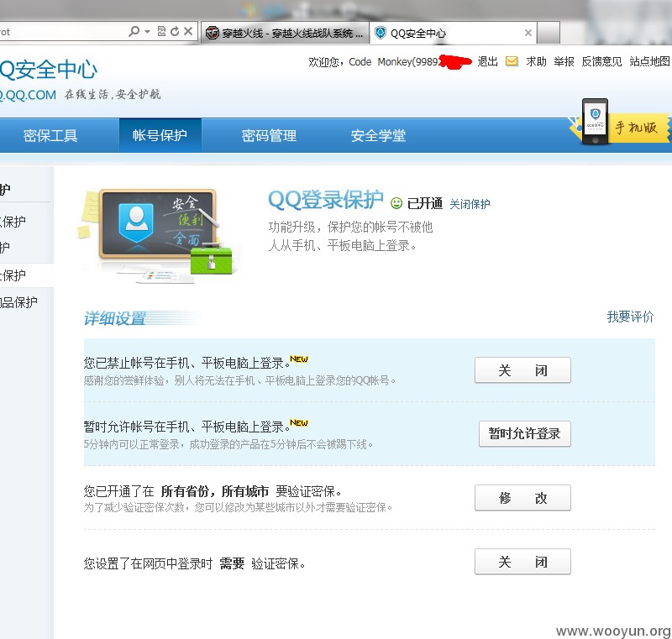
Task: Open a new blank browser tab
Action: (x=549, y=33)
